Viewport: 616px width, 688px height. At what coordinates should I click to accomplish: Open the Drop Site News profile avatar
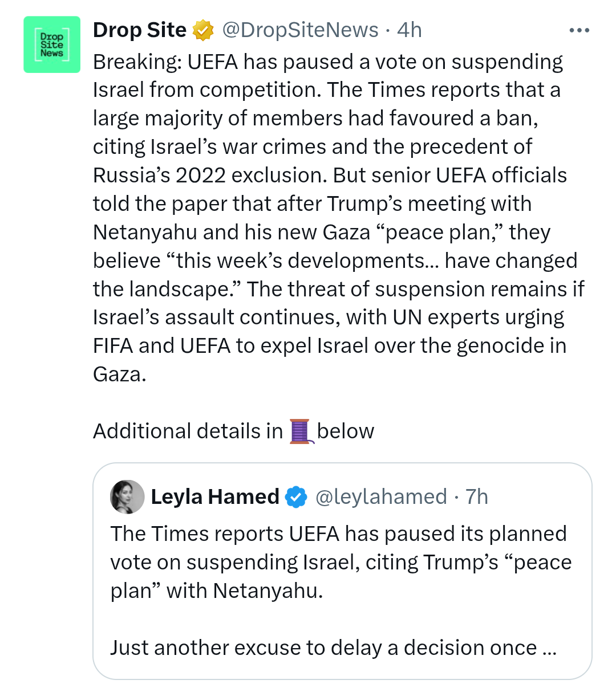click(52, 44)
